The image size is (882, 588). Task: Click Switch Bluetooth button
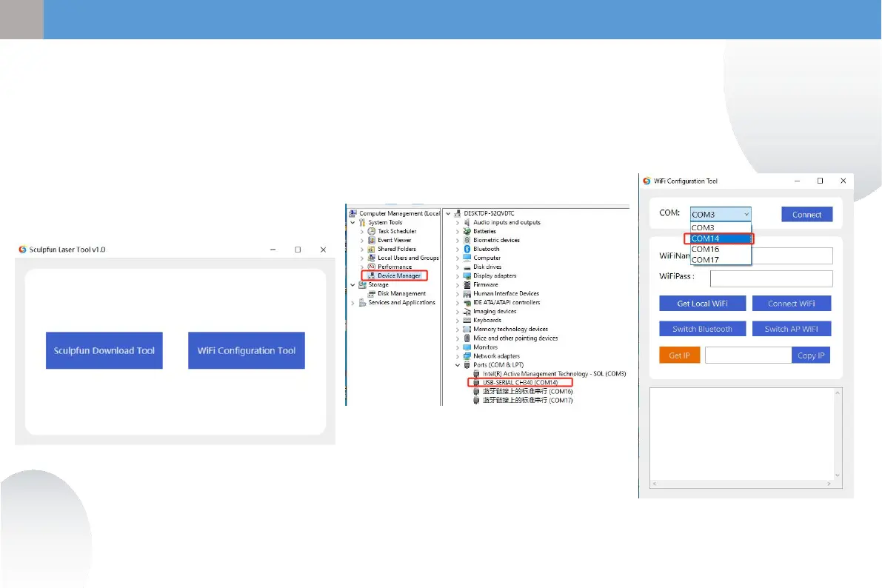702,329
